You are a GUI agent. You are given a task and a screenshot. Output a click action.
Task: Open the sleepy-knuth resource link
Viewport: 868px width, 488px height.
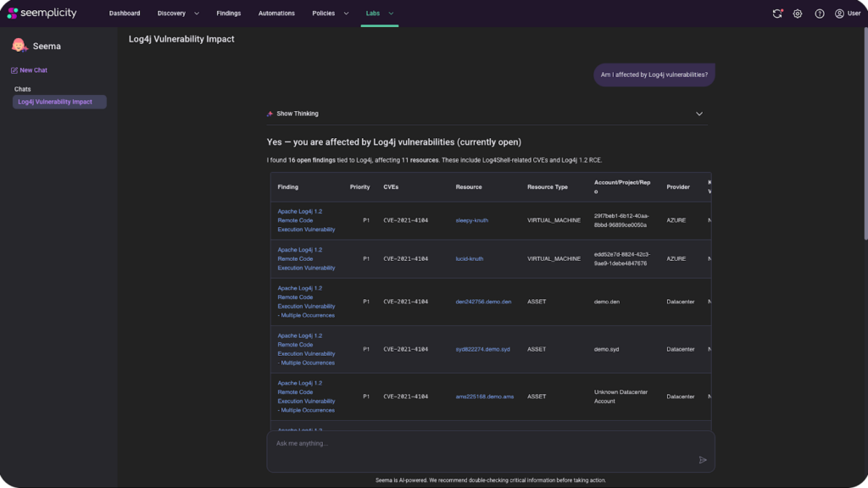tap(471, 220)
